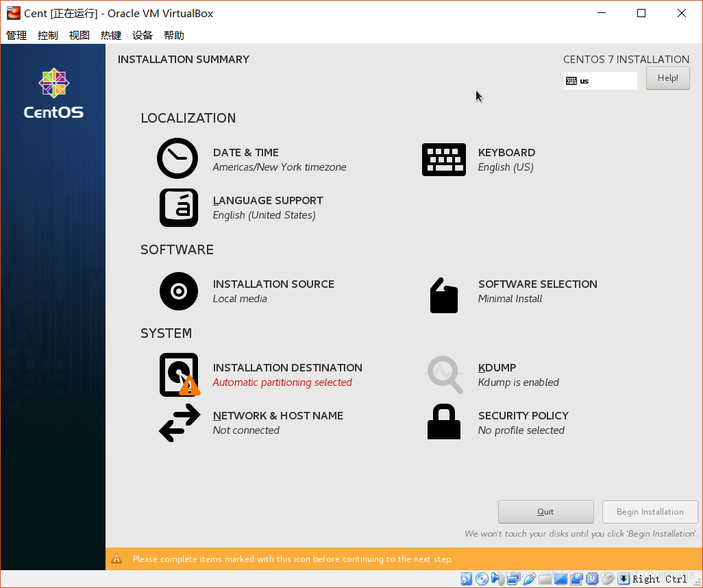Open Kdump magnifier icon

pos(444,374)
